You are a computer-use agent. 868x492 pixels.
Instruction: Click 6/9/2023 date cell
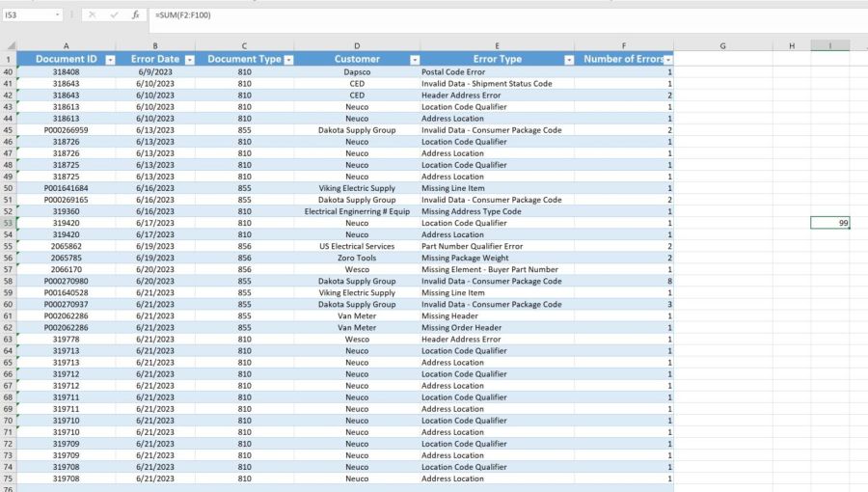click(155, 72)
